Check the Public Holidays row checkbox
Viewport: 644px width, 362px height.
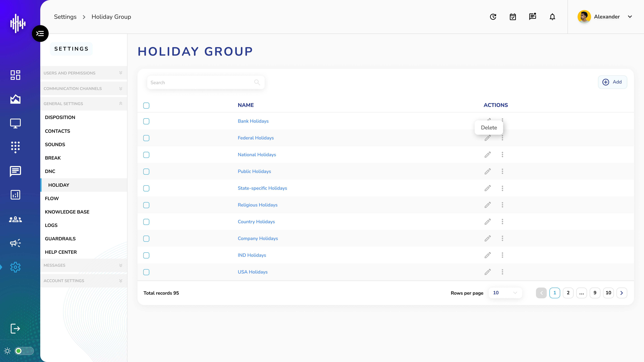pyautogui.click(x=146, y=172)
